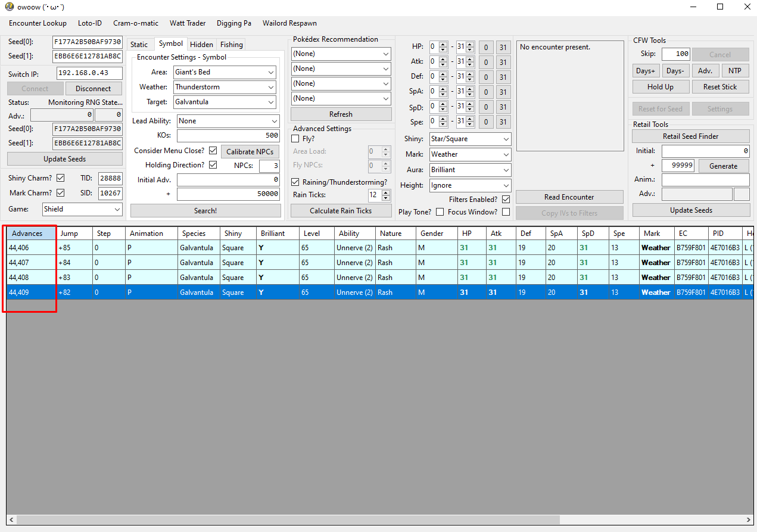The image size is (757, 532).
Task: Toggle the Consider Menu Close checkbox
Action: point(213,151)
